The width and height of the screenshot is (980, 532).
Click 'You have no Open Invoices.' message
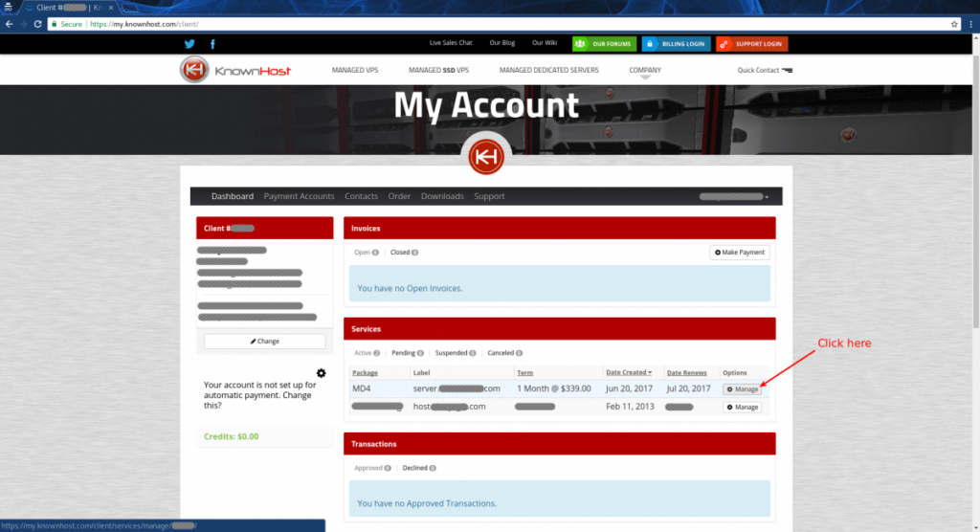coord(410,289)
